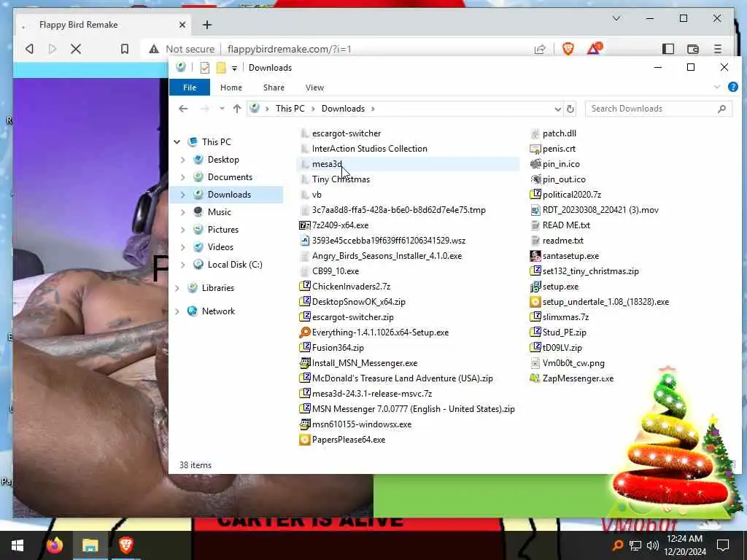Collapse the This PC tree node

[177, 142]
